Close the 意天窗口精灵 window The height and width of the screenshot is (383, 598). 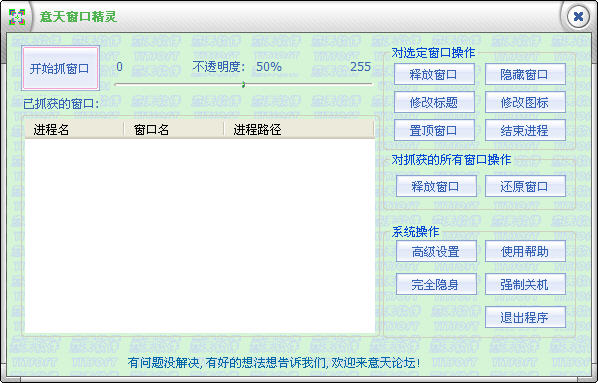578,16
